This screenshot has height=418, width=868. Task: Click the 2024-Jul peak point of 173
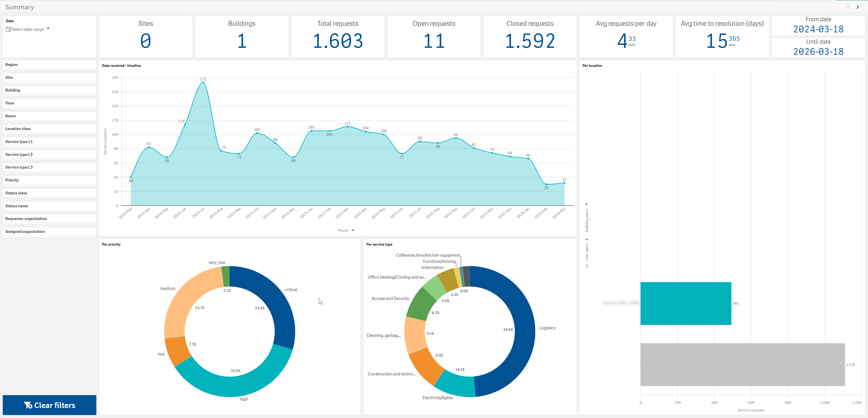click(x=203, y=82)
